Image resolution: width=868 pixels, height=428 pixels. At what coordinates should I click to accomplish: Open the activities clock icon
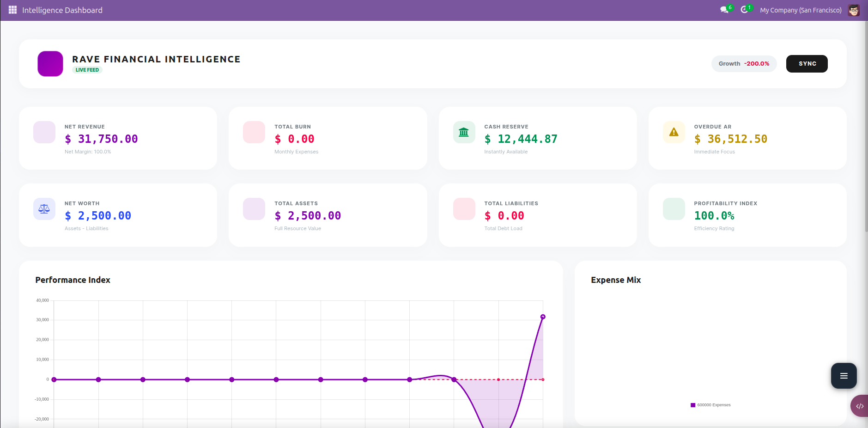tap(744, 10)
